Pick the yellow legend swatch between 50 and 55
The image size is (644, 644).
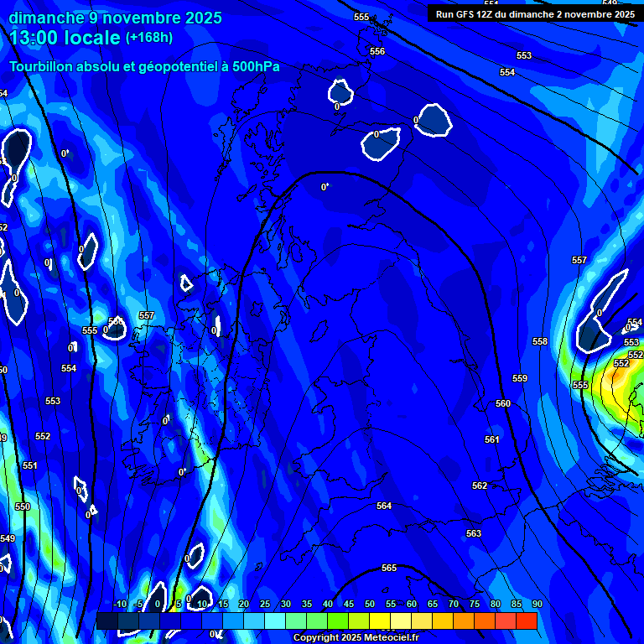(x=380, y=621)
